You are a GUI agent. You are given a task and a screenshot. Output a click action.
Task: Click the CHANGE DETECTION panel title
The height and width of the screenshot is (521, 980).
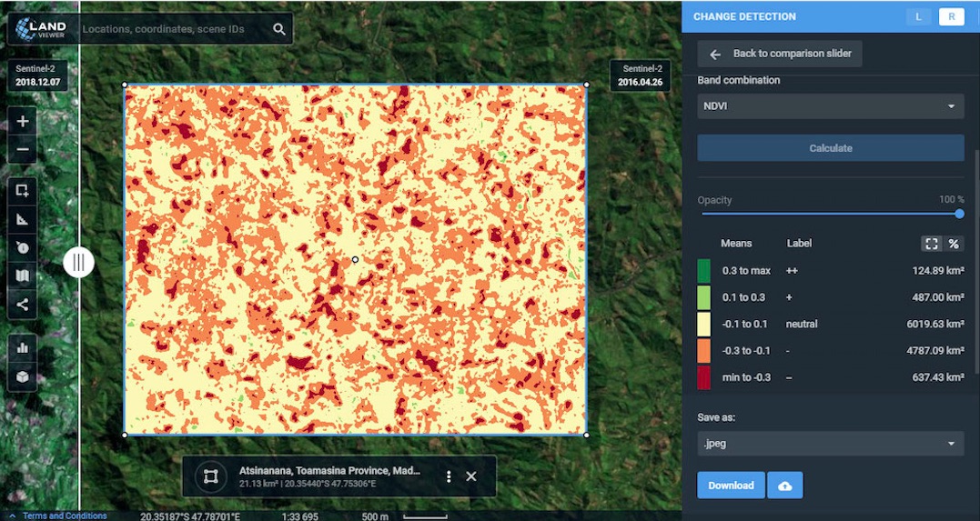click(744, 17)
